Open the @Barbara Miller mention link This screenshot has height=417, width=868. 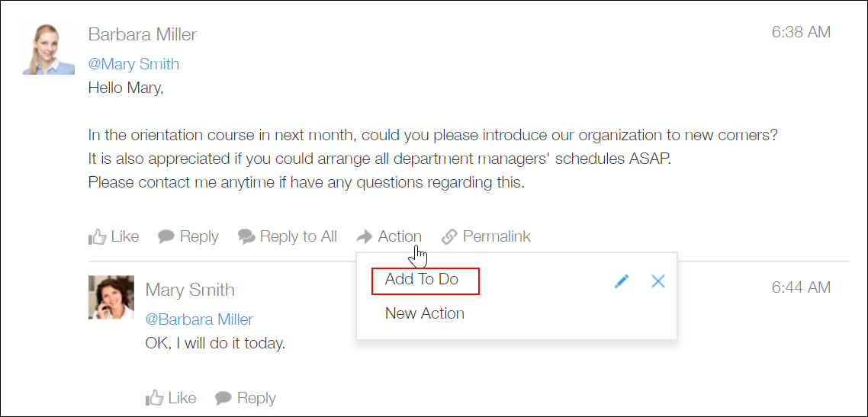(199, 319)
